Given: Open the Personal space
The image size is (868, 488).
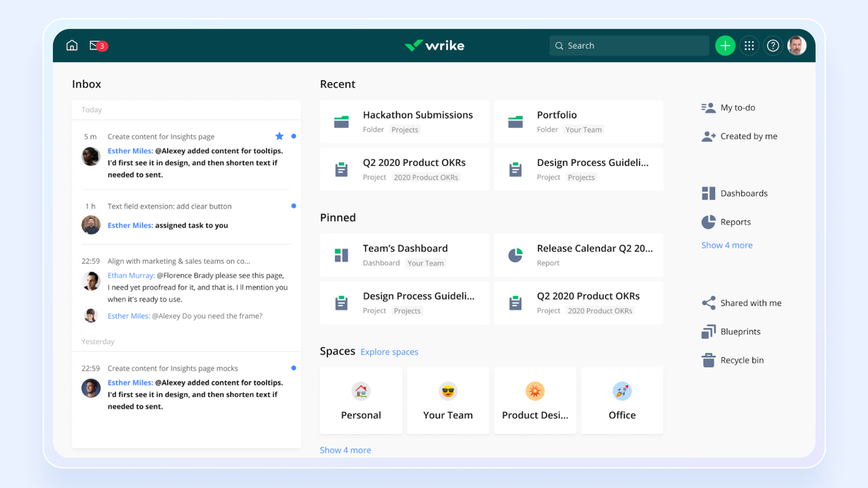Looking at the screenshot, I should 361,401.
